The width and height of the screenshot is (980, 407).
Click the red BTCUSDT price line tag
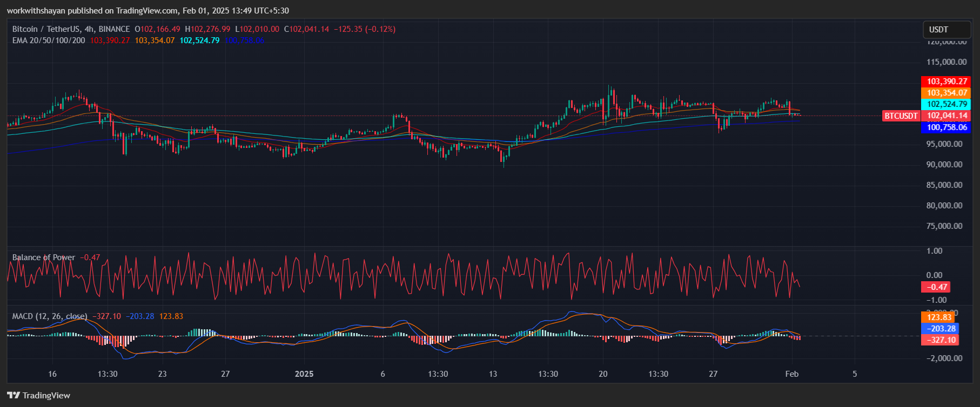[x=901, y=116]
